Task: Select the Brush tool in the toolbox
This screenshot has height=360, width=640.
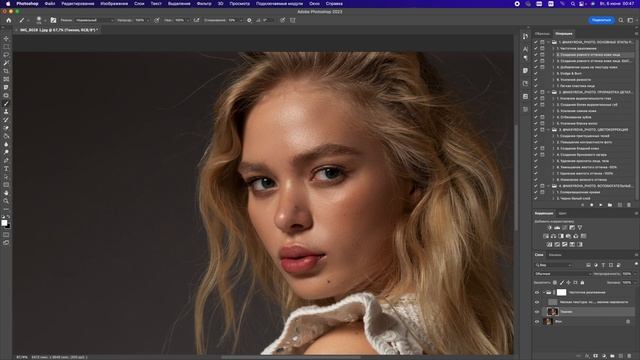Action: click(x=6, y=104)
